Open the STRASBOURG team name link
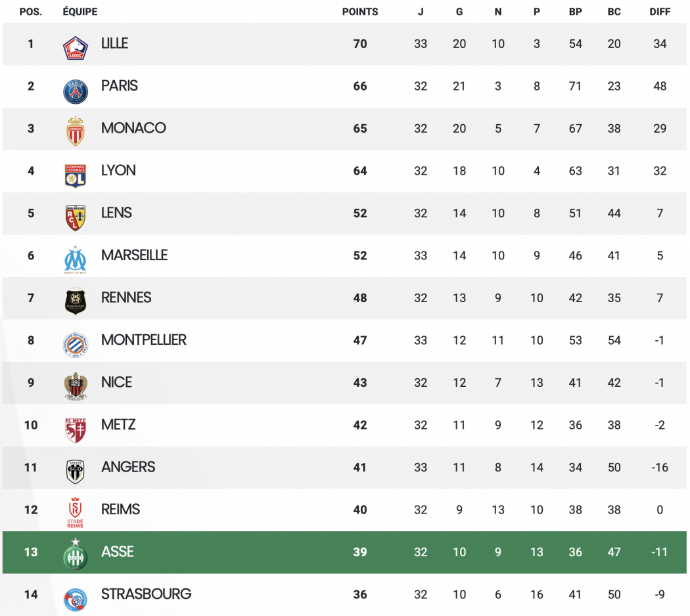This screenshot has width=690, height=616. (x=146, y=594)
